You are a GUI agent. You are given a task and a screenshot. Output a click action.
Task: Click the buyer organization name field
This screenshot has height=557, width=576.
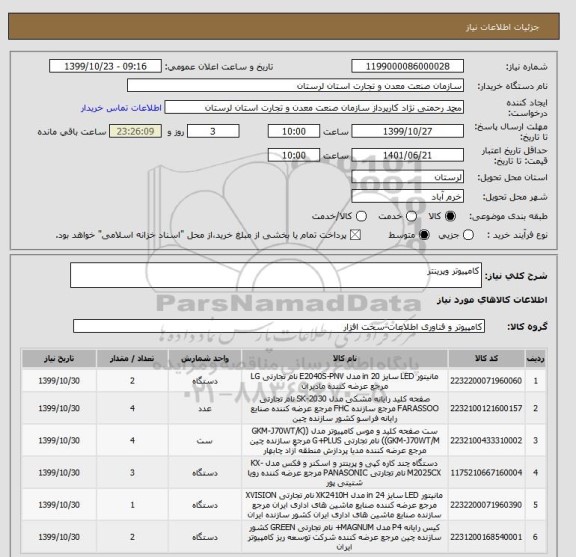pos(295,86)
